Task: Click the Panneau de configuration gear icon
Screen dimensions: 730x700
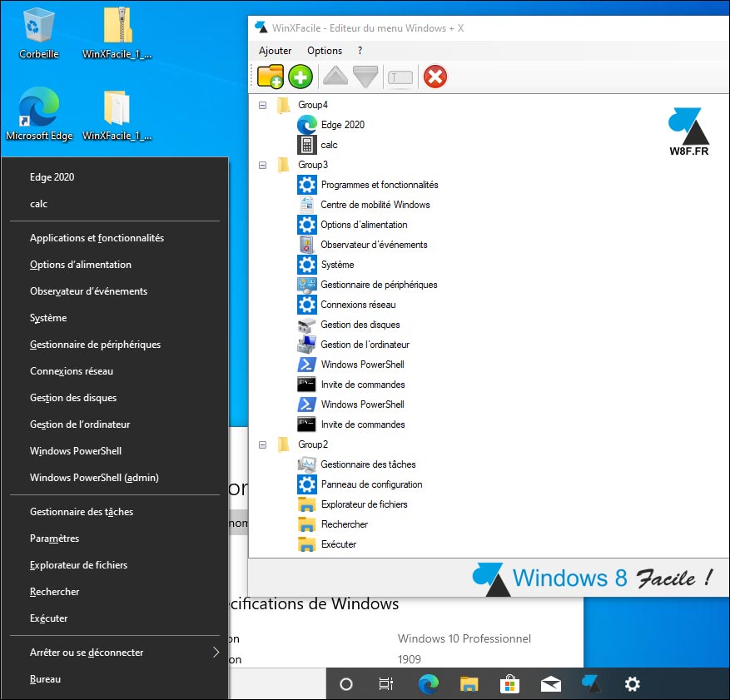Action: [307, 484]
